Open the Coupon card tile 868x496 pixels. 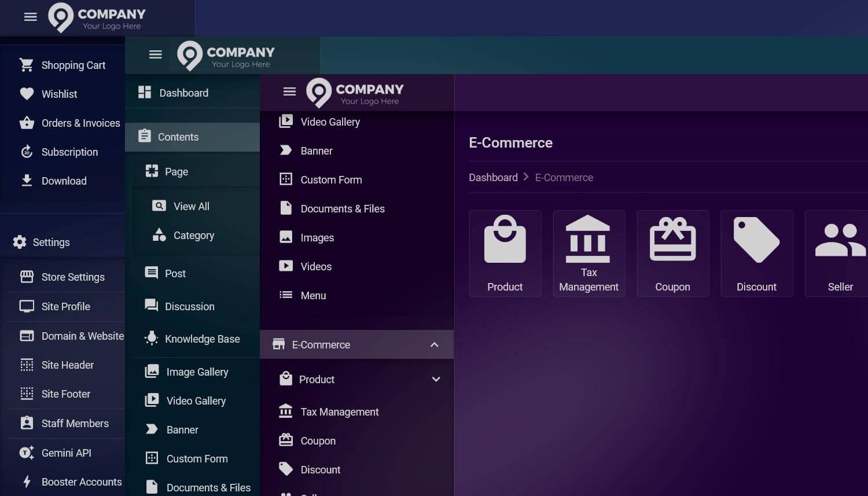tap(673, 253)
